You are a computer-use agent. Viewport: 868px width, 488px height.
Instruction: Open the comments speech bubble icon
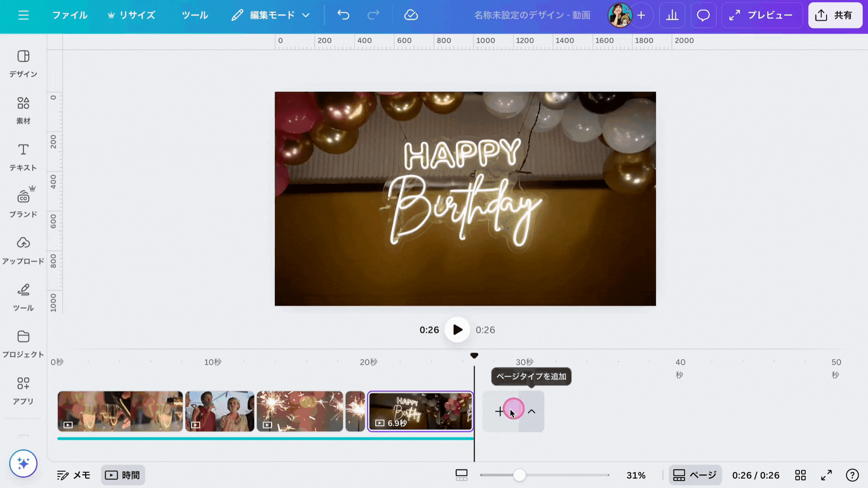703,15
